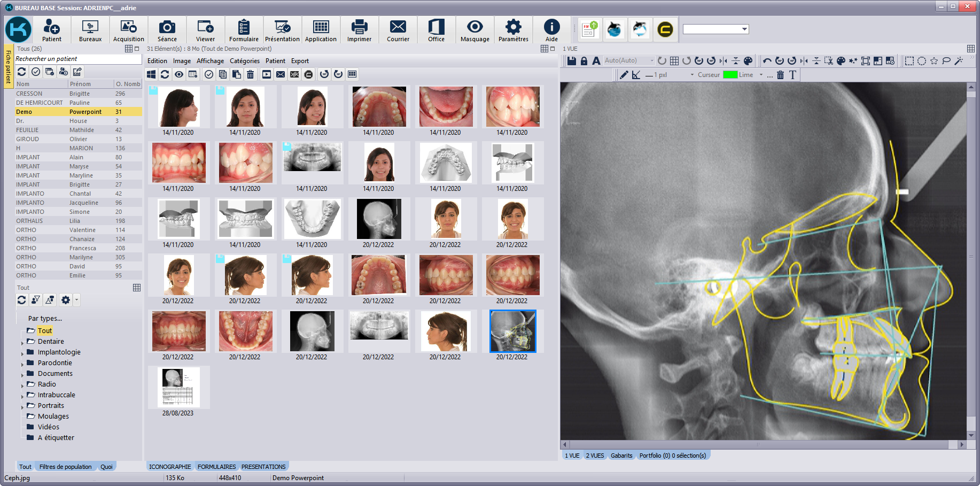Click the Masquage eye icon
The width and height of the screenshot is (980, 486).
475,30
